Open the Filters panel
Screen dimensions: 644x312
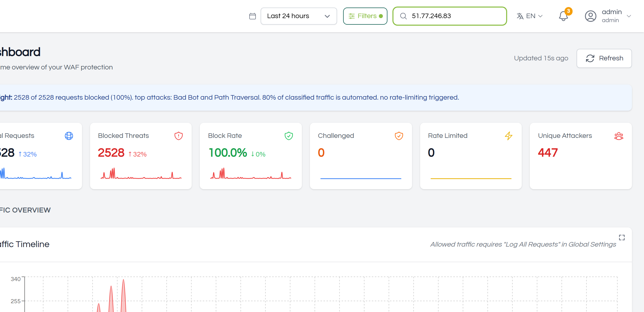[x=365, y=16]
